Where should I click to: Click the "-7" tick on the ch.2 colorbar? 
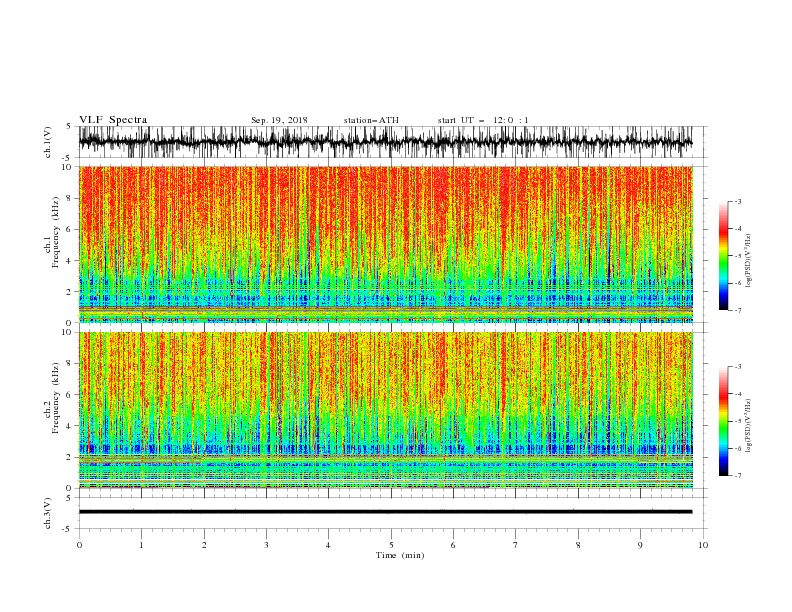pos(737,475)
